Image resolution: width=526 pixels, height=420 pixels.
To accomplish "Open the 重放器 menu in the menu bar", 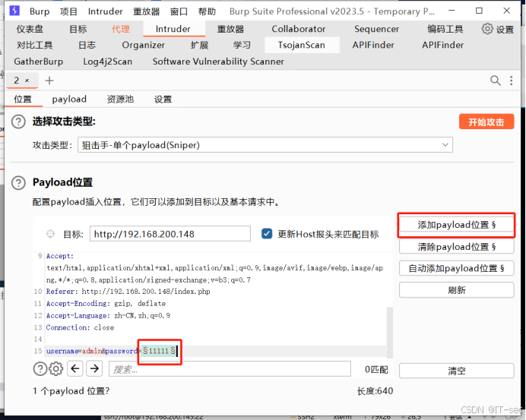I will coord(146,11).
